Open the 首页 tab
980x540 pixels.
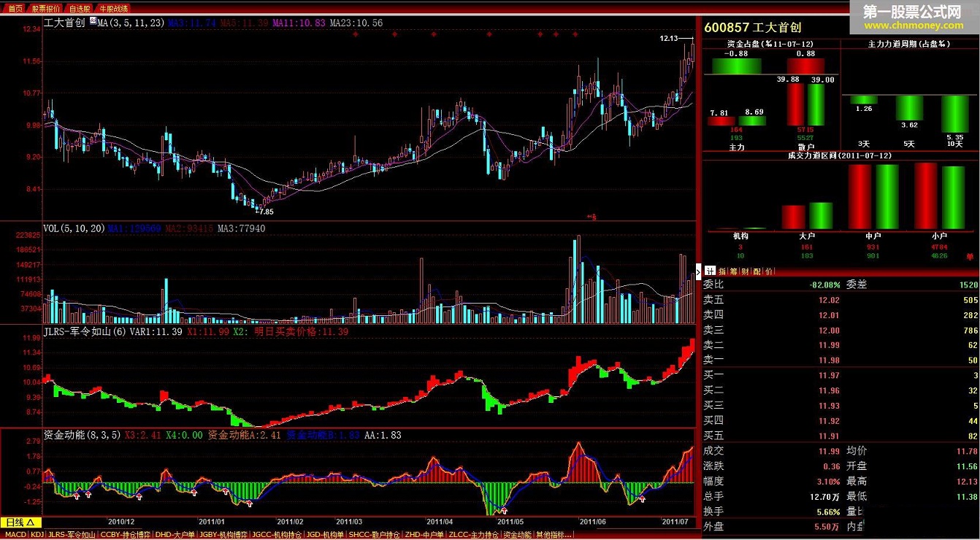(15, 8)
